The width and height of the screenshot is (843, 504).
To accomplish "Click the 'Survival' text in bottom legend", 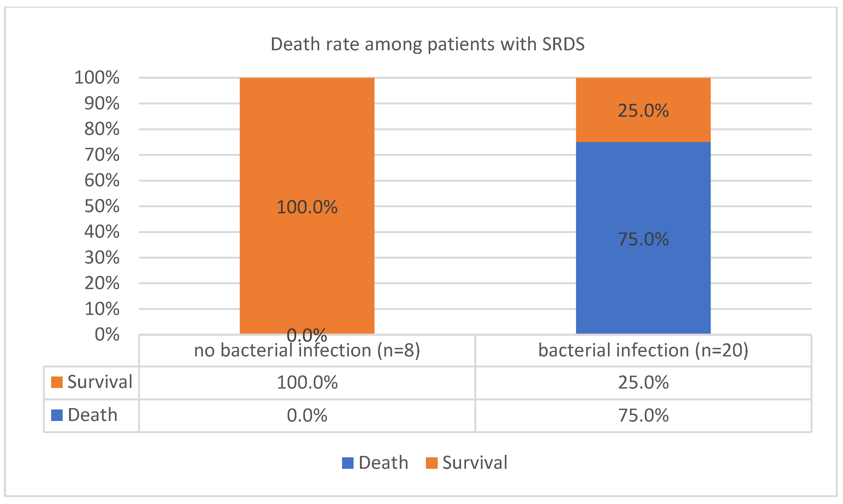I will [475, 463].
